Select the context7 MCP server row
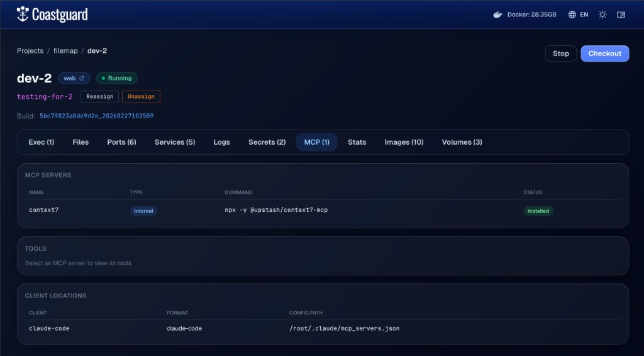Screen dimensions: 644x356 [323, 210]
